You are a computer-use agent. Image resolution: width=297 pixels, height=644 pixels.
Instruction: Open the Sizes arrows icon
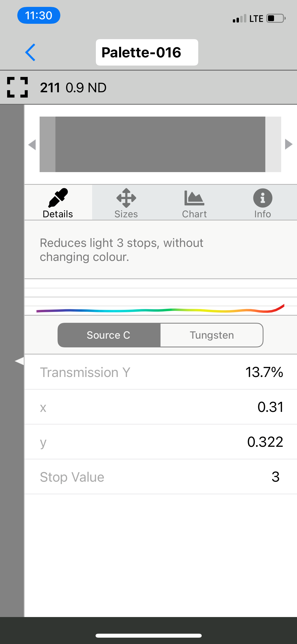126,197
